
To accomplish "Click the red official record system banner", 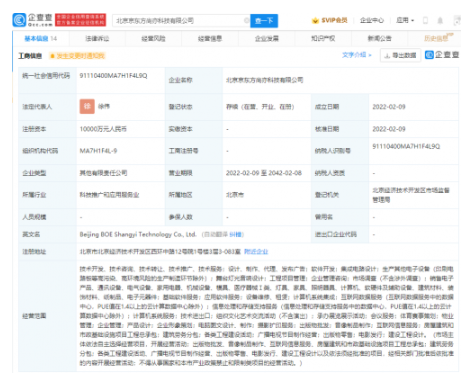I will [81, 20].
